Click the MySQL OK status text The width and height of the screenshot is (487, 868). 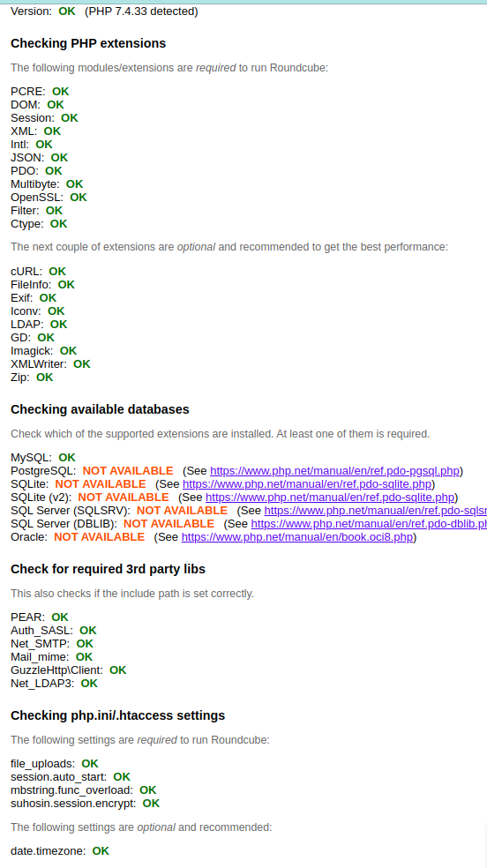tap(67, 458)
